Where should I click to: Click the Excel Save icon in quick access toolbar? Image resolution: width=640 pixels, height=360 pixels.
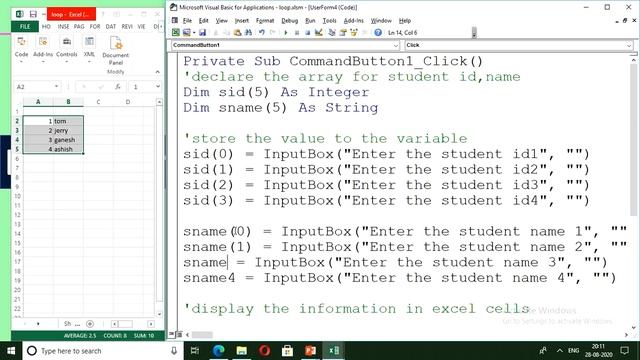point(33,14)
